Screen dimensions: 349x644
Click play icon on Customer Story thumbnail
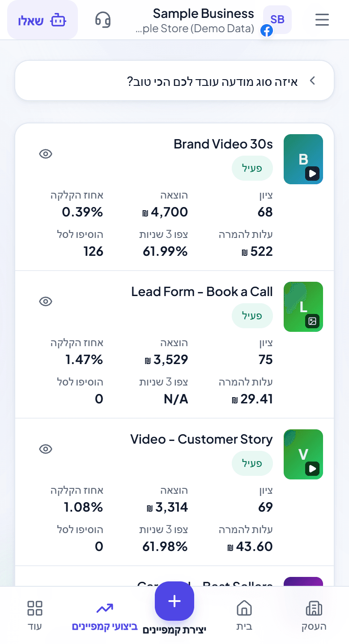[312, 468]
